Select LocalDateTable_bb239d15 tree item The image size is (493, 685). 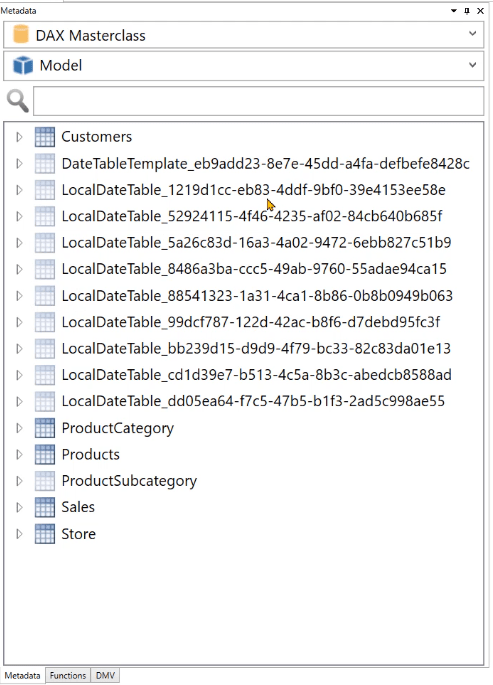point(256,349)
